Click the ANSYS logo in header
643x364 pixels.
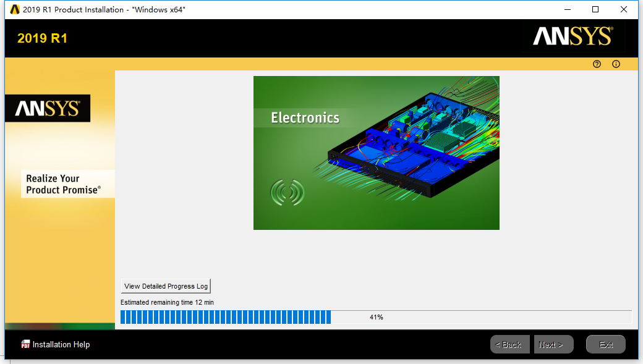(573, 36)
